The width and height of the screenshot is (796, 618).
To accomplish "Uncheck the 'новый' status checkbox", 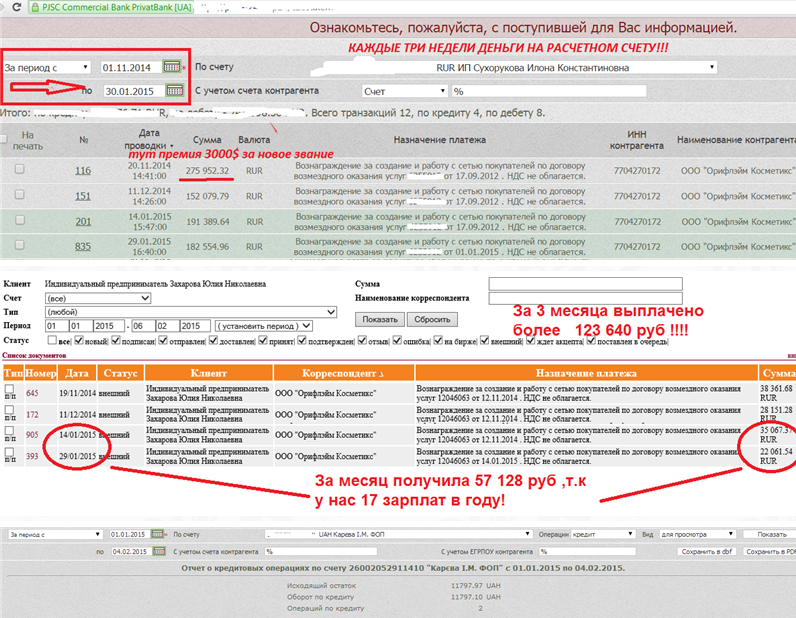I will click(x=79, y=340).
